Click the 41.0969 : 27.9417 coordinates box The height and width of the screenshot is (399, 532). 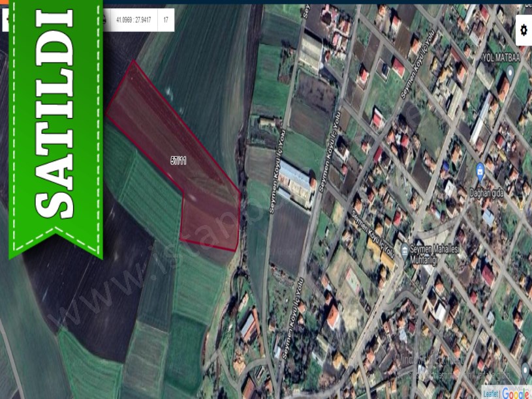coord(133,20)
